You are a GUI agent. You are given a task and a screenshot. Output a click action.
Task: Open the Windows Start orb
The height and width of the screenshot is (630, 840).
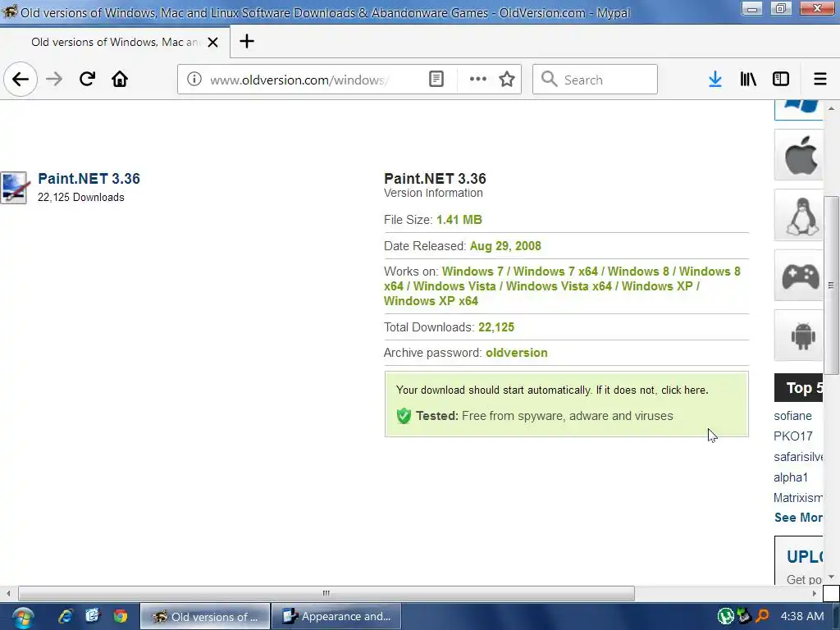23,617
